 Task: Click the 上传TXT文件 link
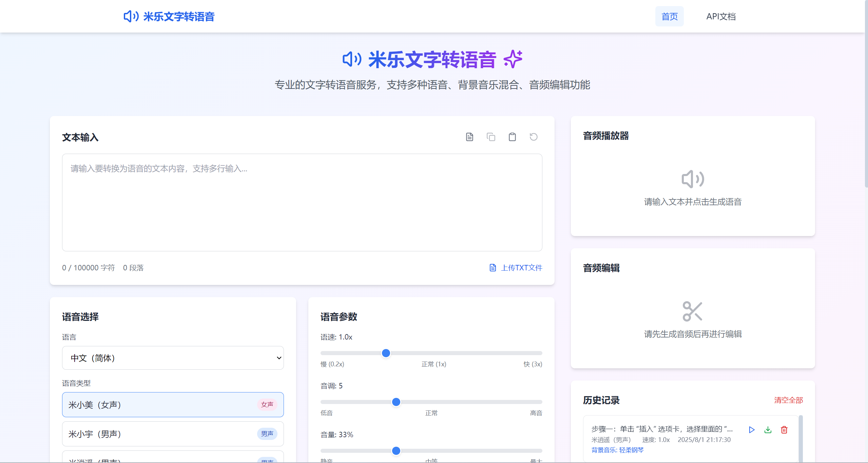click(x=522, y=268)
